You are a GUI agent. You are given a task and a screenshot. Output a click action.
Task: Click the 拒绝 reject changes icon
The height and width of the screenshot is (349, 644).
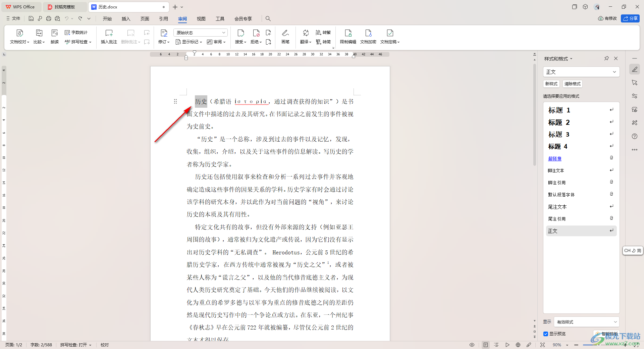(256, 33)
